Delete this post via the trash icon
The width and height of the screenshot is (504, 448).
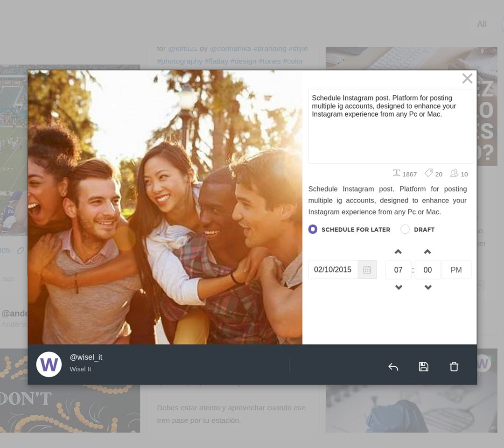454,366
